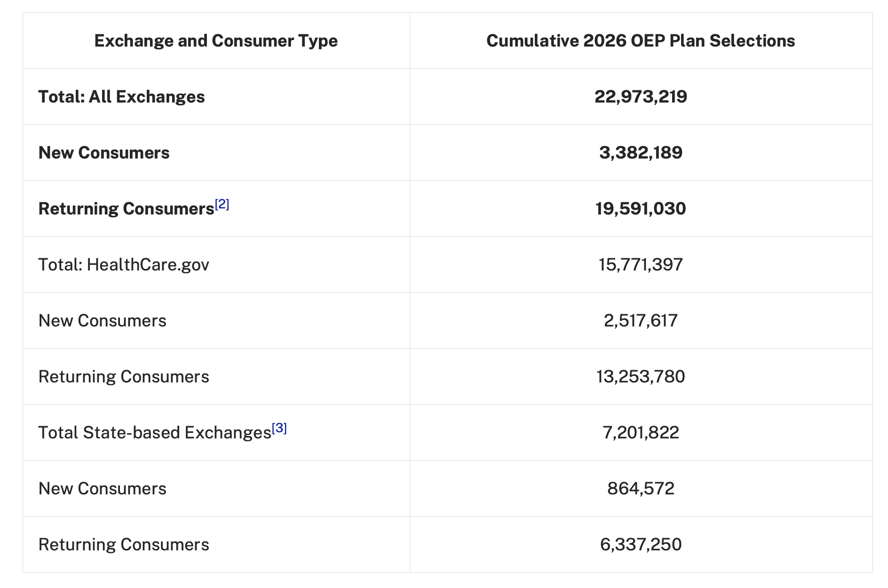Select the "Total: All Exchanges" row label
The height and width of the screenshot is (588, 888).
click(x=121, y=97)
